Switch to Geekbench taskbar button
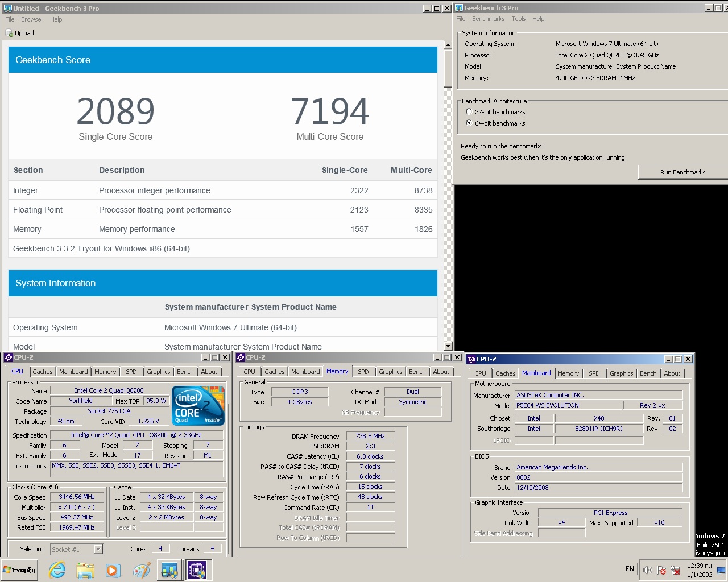Screen dimensions: 728x582 [169, 570]
